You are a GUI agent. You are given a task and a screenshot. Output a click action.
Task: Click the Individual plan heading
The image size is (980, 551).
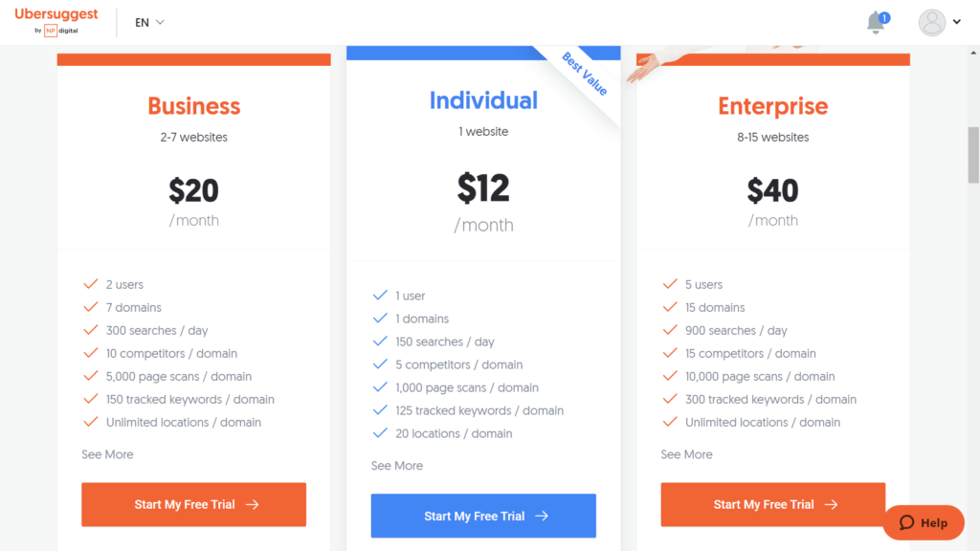coord(483,100)
